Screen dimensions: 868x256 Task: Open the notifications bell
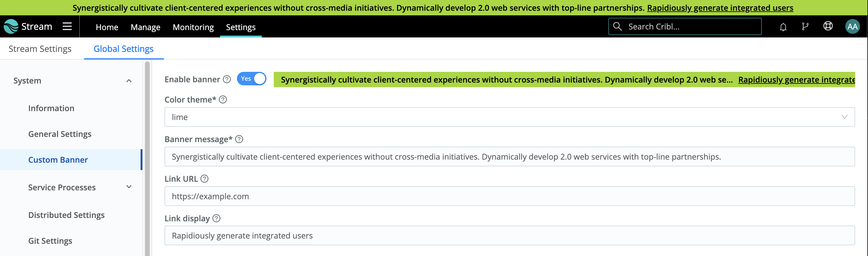click(x=783, y=27)
